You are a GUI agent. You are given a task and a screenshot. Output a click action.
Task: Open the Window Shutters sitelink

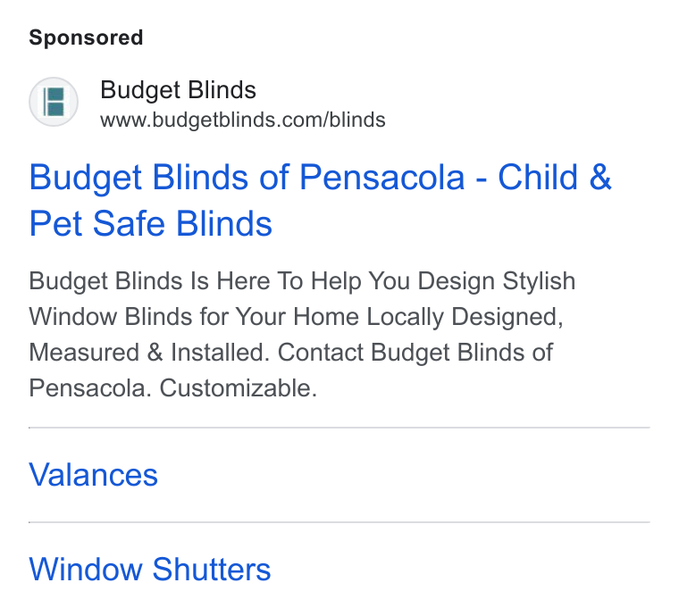(x=150, y=569)
